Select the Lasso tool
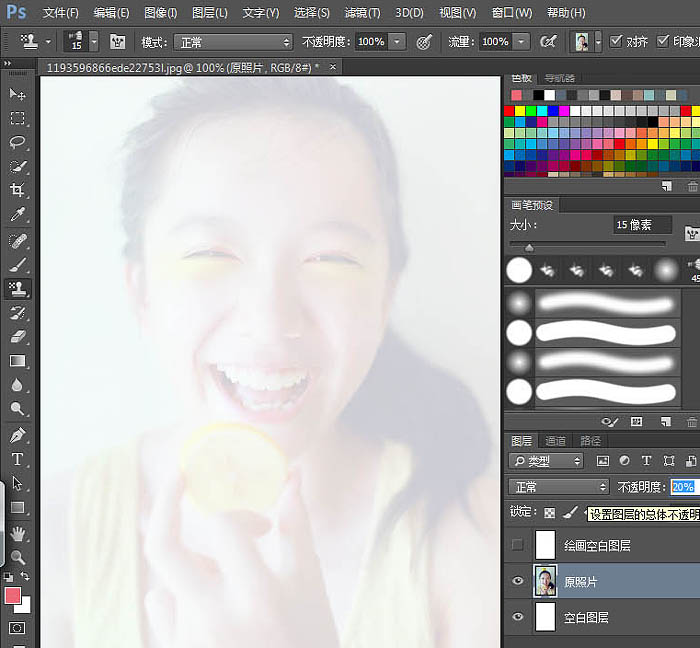Viewport: 700px width, 648px height. [x=17, y=142]
